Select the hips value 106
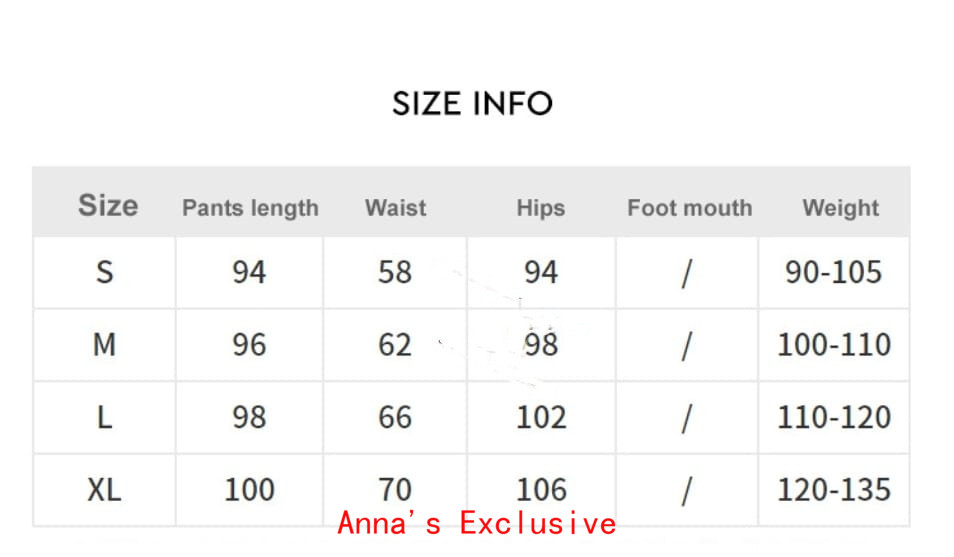 pyautogui.click(x=541, y=490)
